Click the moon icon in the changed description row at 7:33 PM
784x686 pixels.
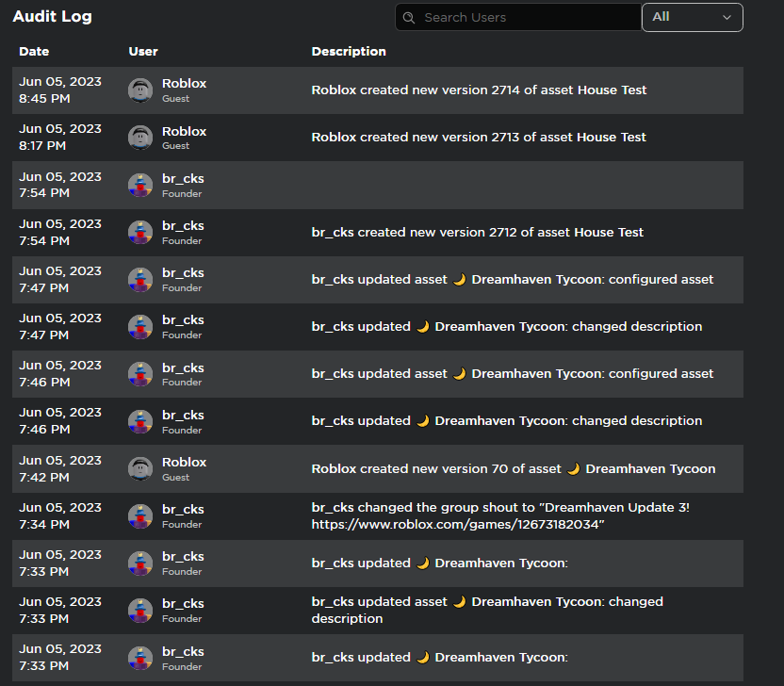pos(460,601)
